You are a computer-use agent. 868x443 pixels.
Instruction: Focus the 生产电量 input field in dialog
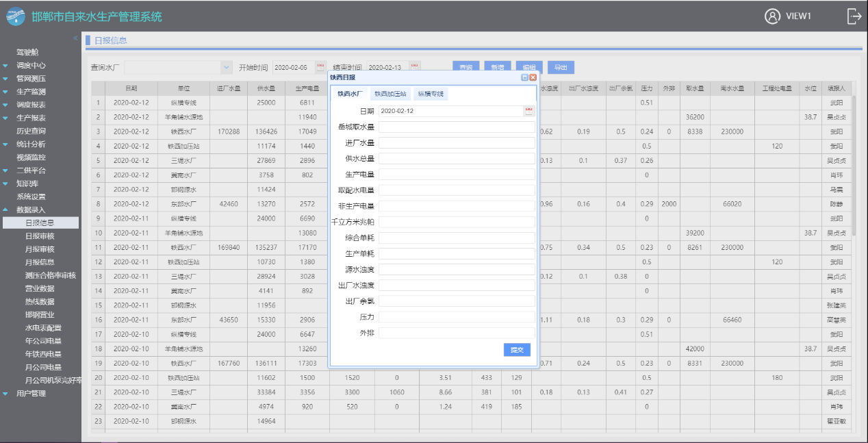click(x=457, y=174)
